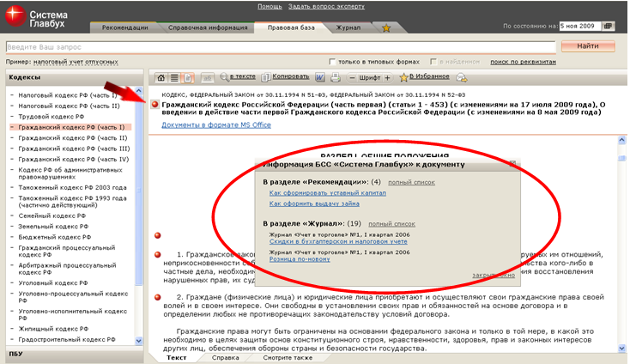The image size is (630, 364).
Task: Select Уголовный кодекс РФ
Action: [x=53, y=282]
